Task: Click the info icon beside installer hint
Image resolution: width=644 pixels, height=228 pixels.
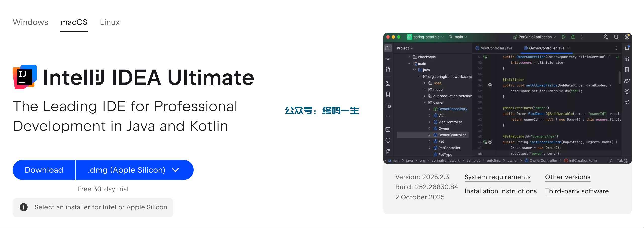Action: tap(24, 207)
